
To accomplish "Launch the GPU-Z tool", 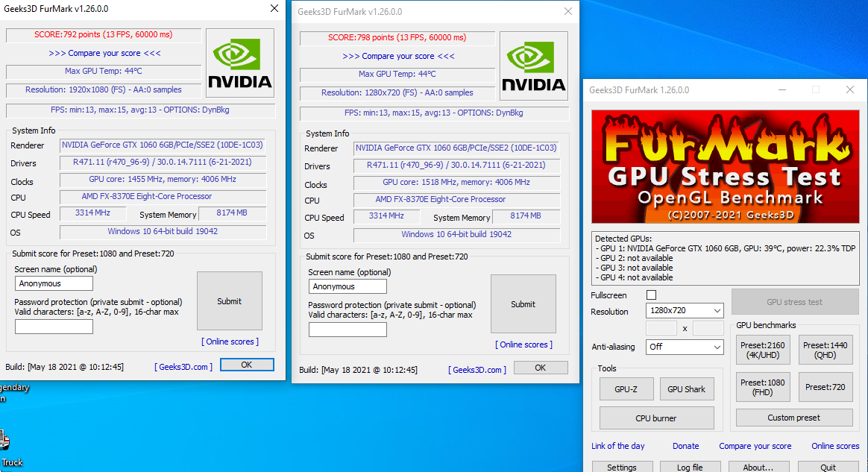I will [x=626, y=389].
